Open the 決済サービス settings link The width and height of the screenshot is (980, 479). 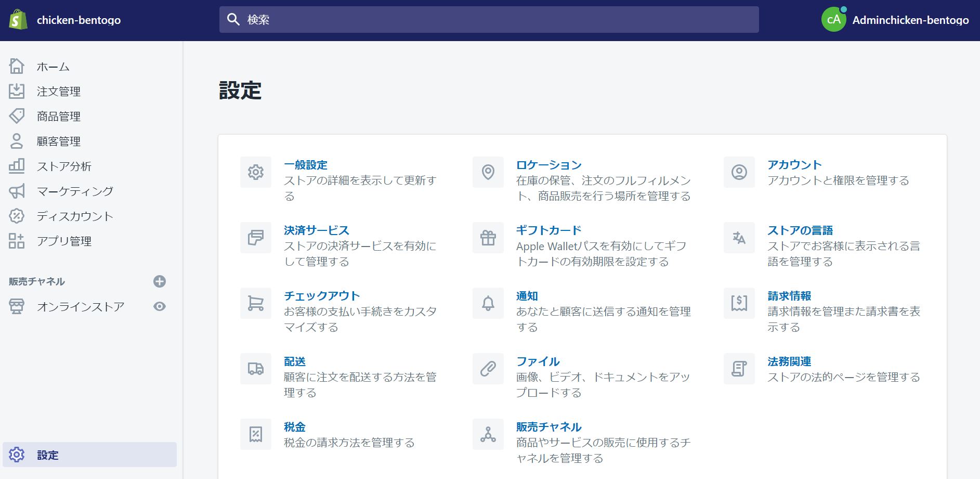coord(316,230)
